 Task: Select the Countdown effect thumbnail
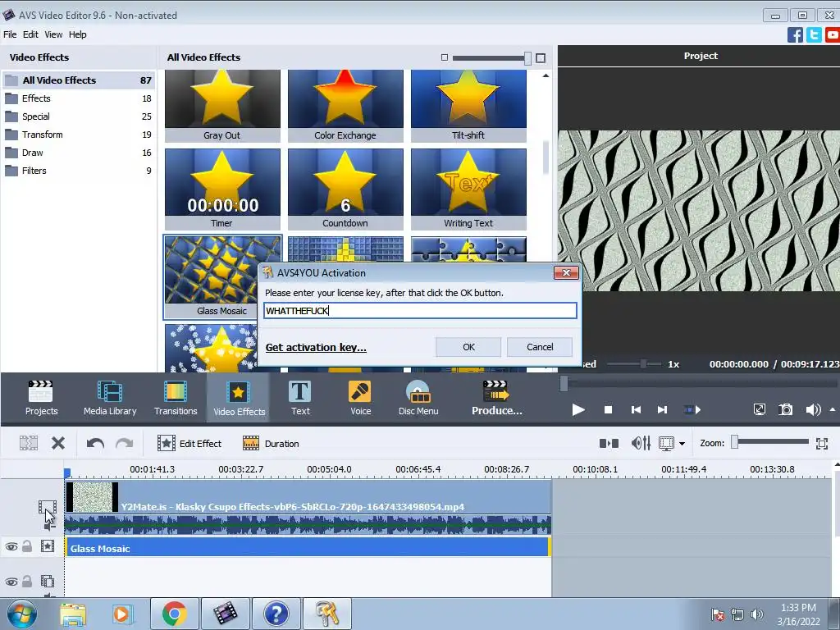tap(345, 189)
